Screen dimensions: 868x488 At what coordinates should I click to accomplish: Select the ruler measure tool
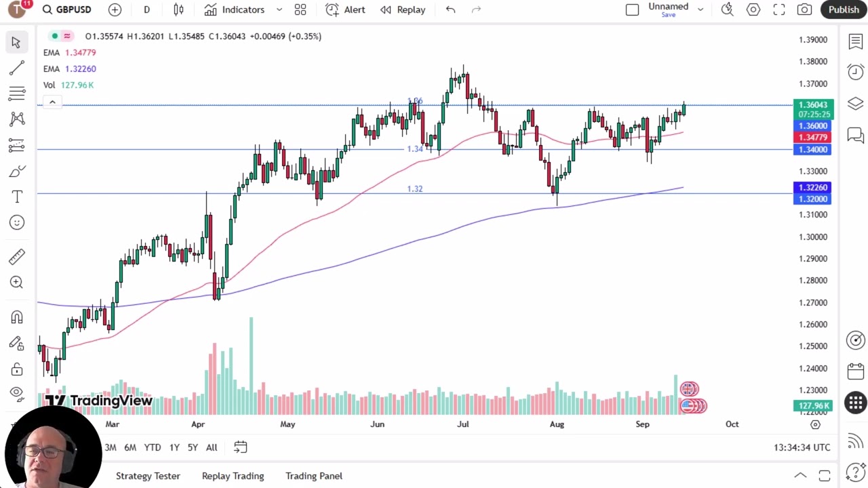[x=17, y=256]
